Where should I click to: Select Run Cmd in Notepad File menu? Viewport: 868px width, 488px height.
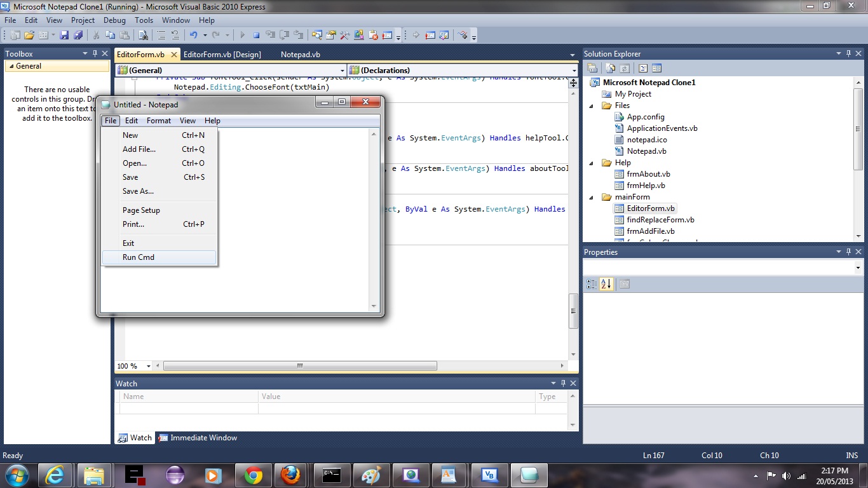coord(159,257)
